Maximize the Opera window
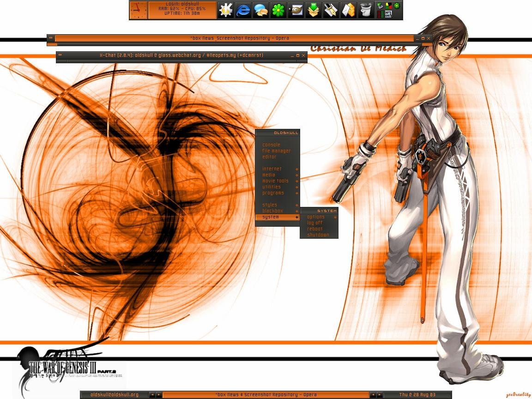Viewport: 532px width, 399px height. point(423,38)
